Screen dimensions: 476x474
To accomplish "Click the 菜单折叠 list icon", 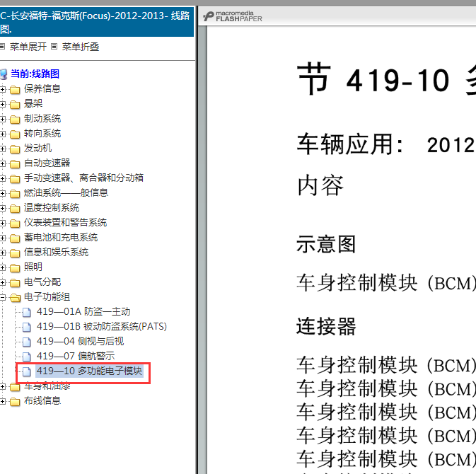I will pyautogui.click(x=54, y=47).
